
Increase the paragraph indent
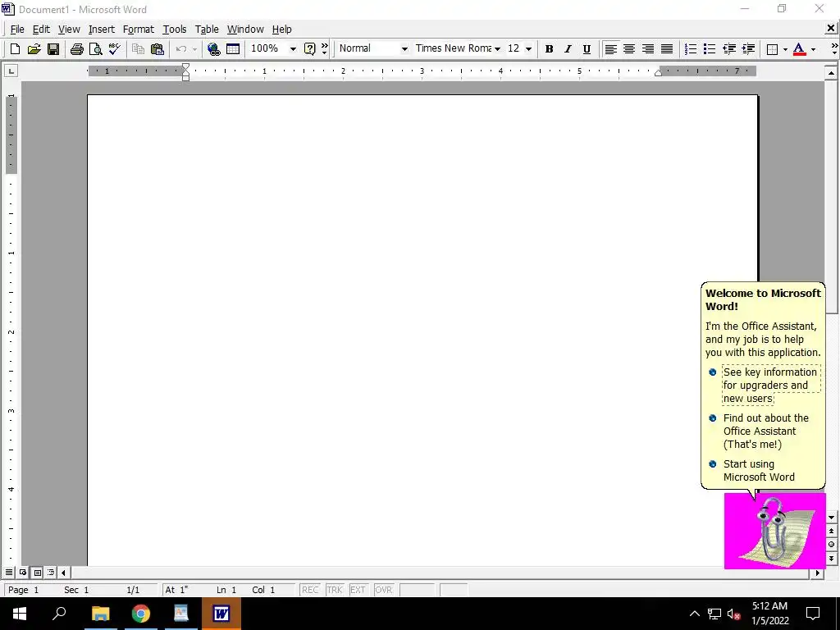click(748, 49)
